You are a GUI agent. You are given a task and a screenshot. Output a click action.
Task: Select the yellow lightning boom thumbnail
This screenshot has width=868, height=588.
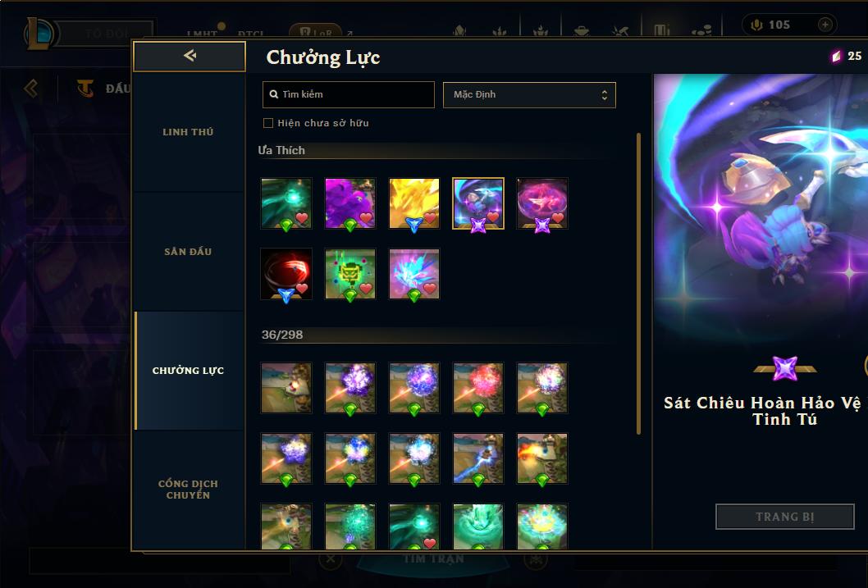[414, 203]
